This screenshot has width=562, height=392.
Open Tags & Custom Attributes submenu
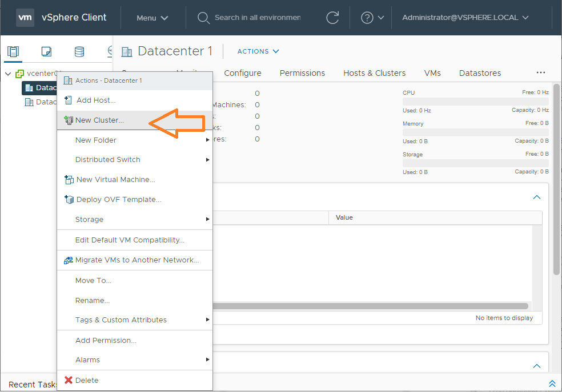(x=135, y=320)
